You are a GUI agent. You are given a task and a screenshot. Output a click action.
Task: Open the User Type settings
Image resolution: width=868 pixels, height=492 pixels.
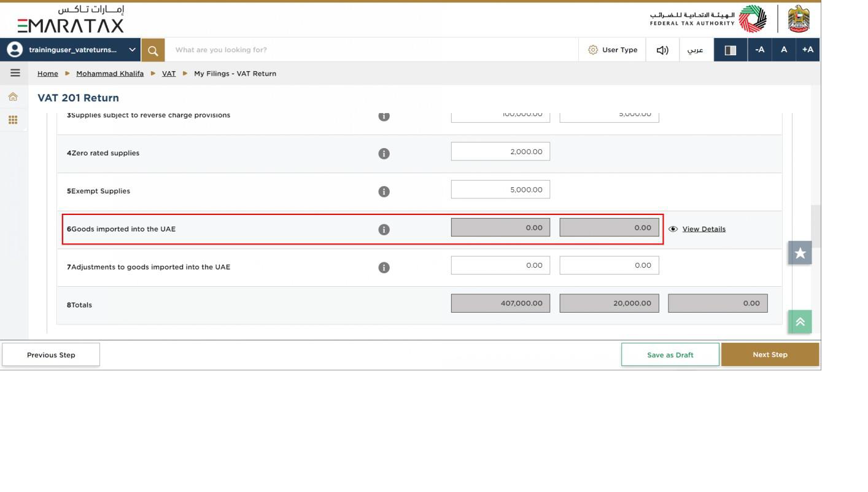pos(612,50)
